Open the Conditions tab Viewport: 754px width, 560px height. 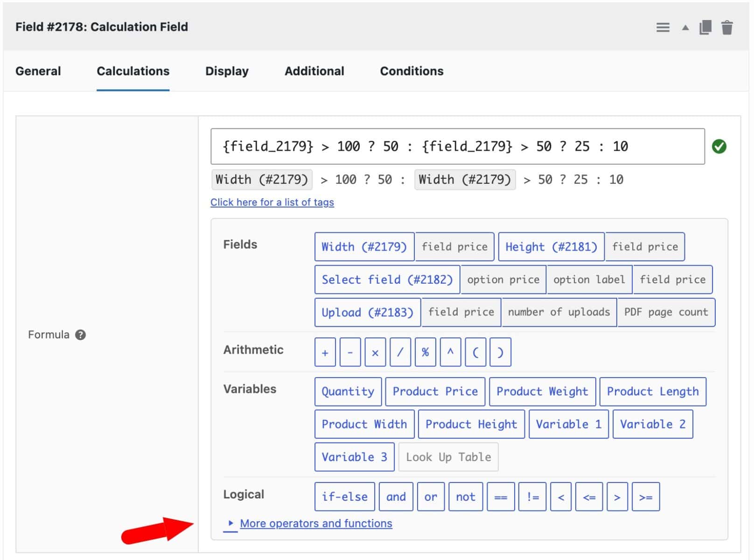tap(412, 71)
